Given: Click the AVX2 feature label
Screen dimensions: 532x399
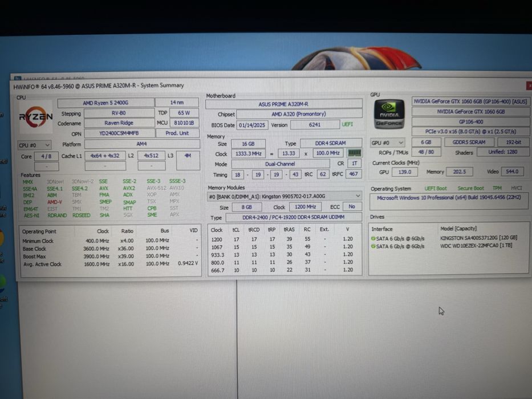Looking at the screenshot, I should point(129,188).
